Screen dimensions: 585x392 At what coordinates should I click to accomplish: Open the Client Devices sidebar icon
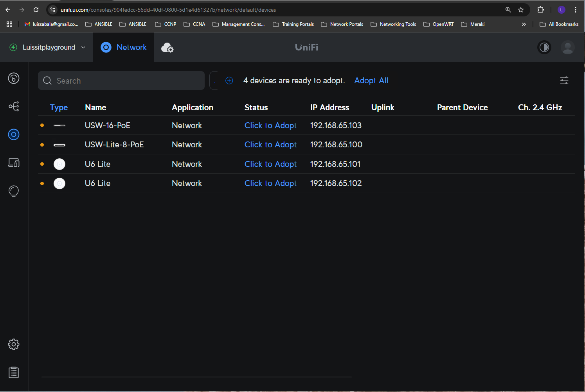(14, 163)
